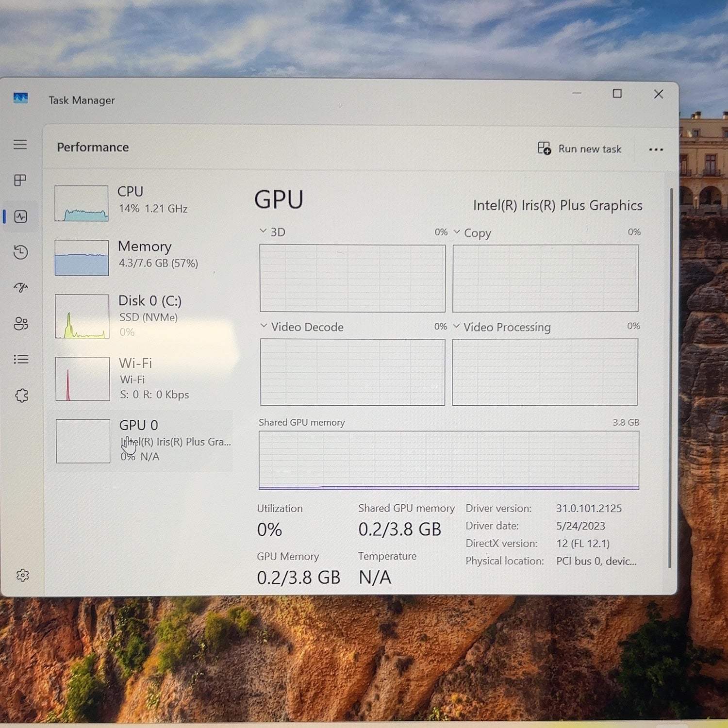Click the vertical scrollbar of GPU details
Image resolution: width=728 pixels, height=728 pixels.
click(x=670, y=378)
